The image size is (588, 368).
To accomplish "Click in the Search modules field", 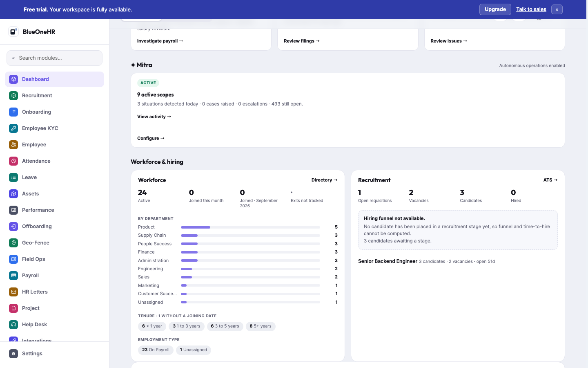I will [x=54, y=58].
